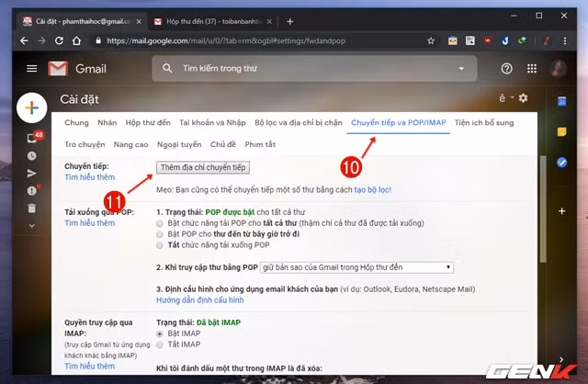The width and height of the screenshot is (588, 384).
Task: Open Snoozed clock icon in sidebar
Action: coord(32,156)
